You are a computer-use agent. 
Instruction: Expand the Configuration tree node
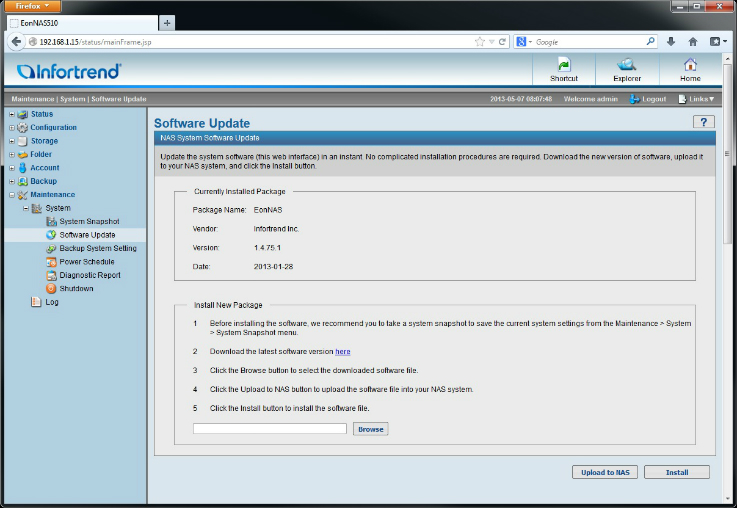(12, 127)
